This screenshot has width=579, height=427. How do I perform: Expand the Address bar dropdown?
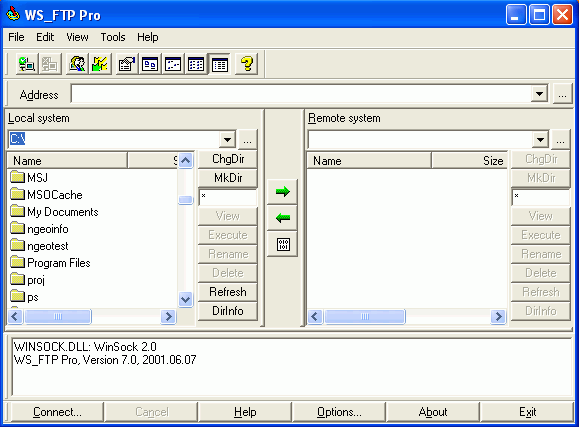point(539,94)
